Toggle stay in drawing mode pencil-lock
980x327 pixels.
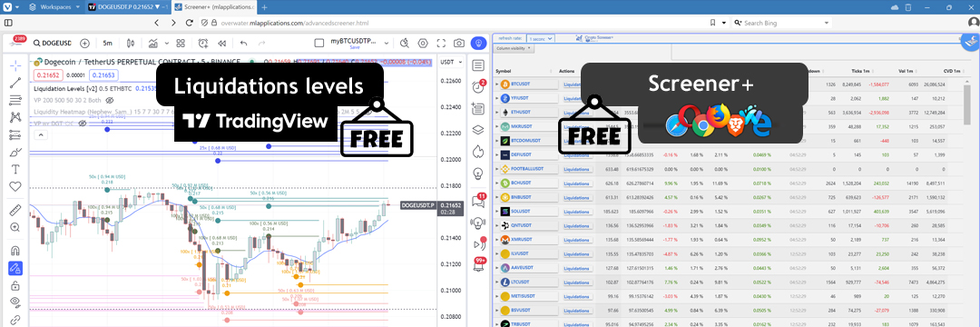tap(15, 269)
